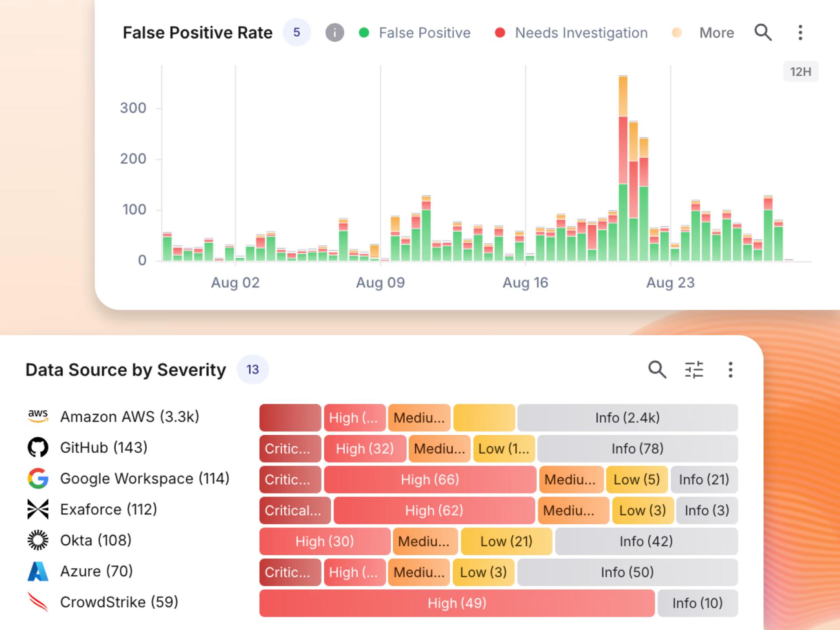Show info tooltip for False Positive Rate
Screen dimensions: 840x630
coord(335,32)
